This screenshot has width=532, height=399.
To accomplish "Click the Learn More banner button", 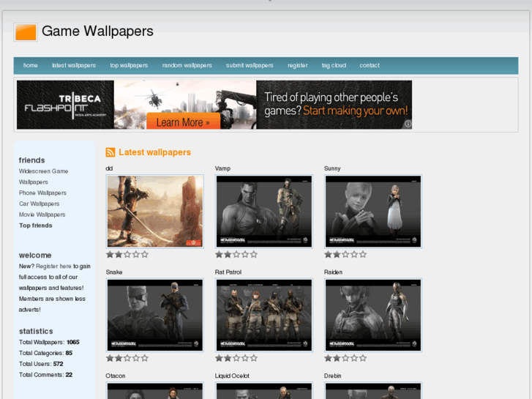I will (183, 122).
